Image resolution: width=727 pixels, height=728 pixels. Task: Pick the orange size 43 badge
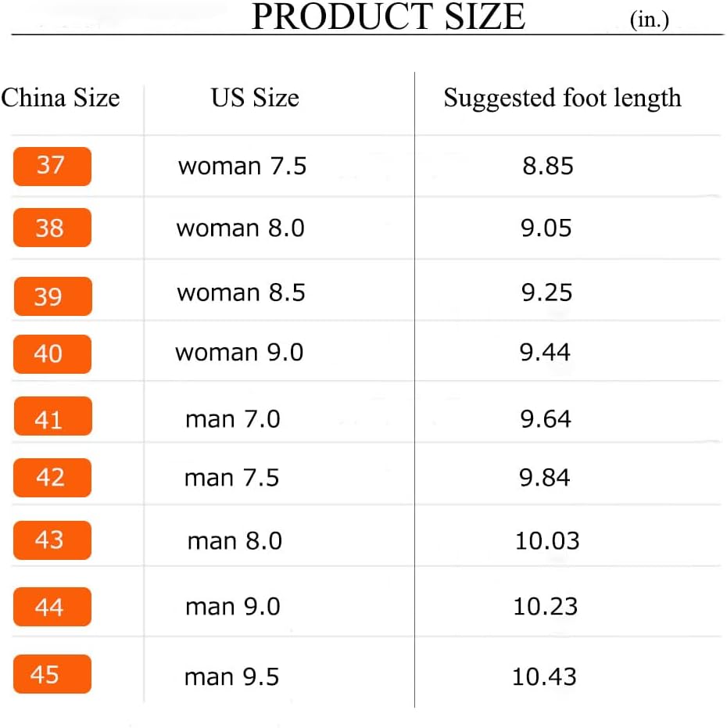coord(52,540)
